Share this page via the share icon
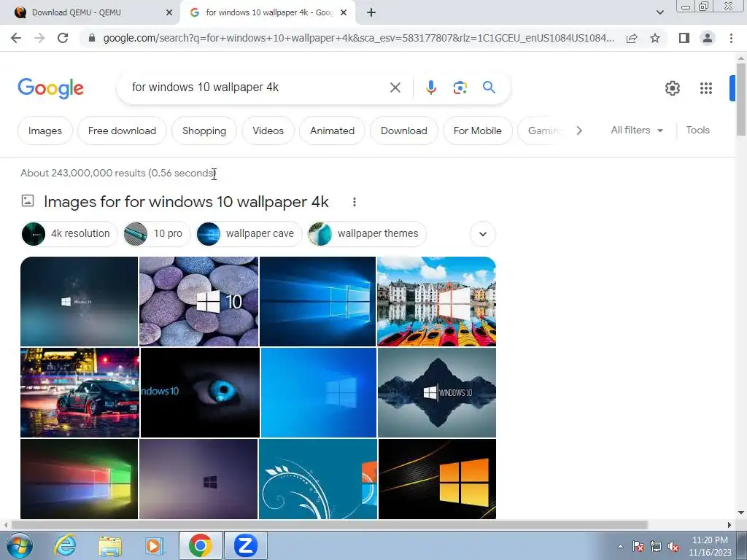 coord(632,38)
